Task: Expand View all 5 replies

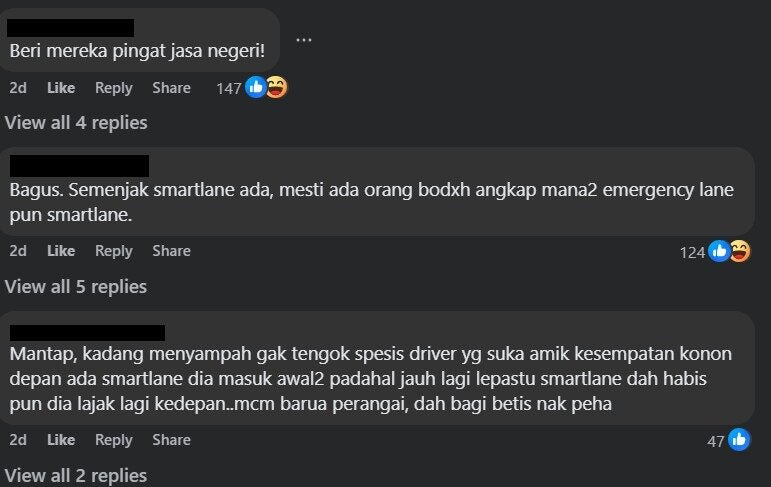Action: 76,286
